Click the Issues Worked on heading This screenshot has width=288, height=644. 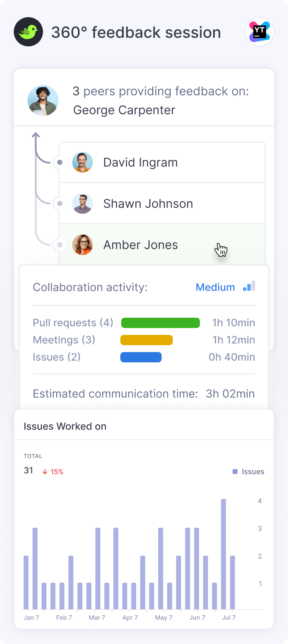point(65,426)
